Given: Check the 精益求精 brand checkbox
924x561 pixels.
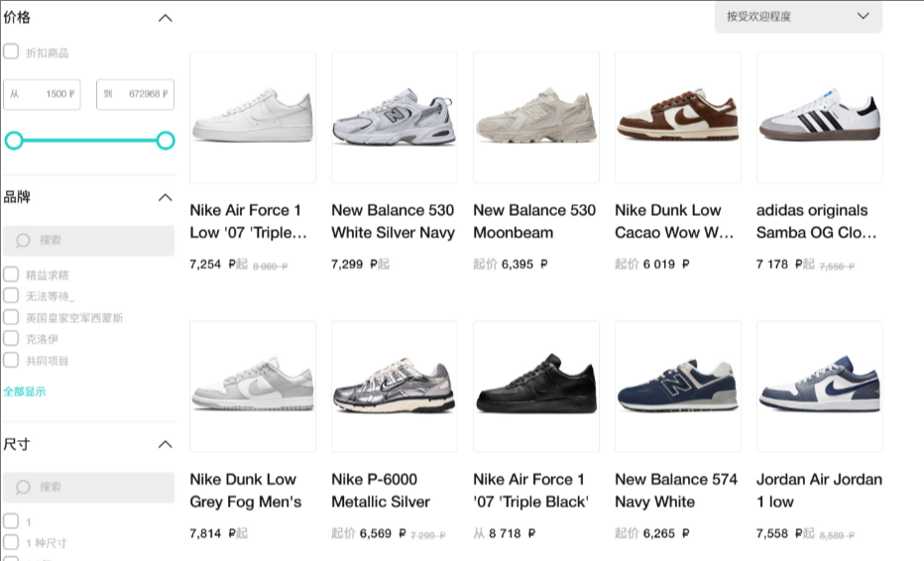Looking at the screenshot, I should (11, 274).
